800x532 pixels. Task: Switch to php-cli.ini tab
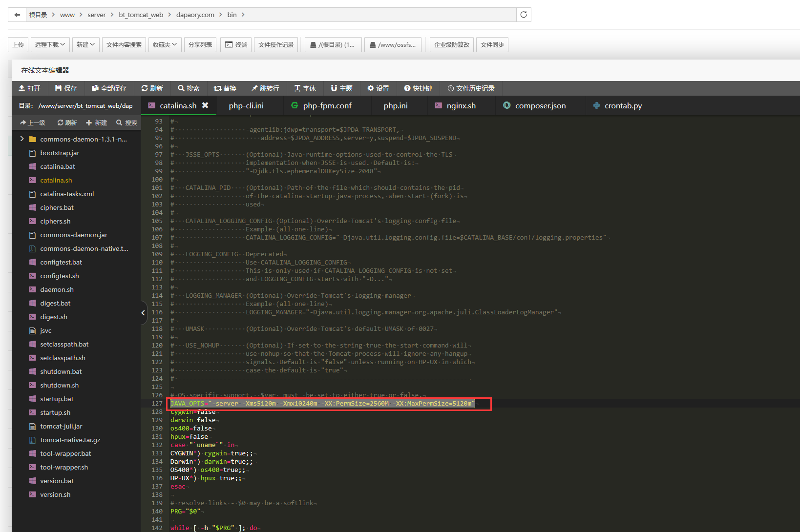coord(246,105)
